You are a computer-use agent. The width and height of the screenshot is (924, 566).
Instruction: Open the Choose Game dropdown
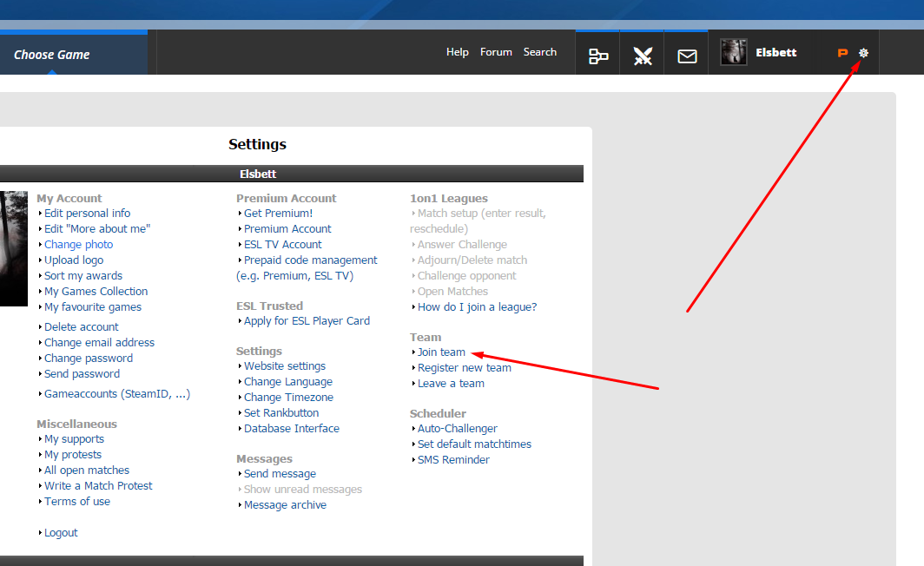point(52,55)
